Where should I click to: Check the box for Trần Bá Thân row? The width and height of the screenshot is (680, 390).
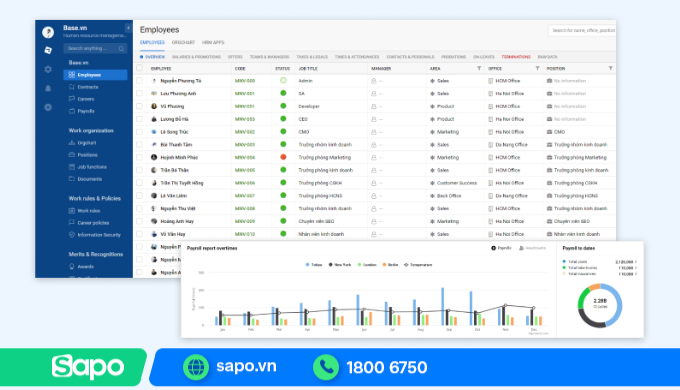click(x=139, y=170)
